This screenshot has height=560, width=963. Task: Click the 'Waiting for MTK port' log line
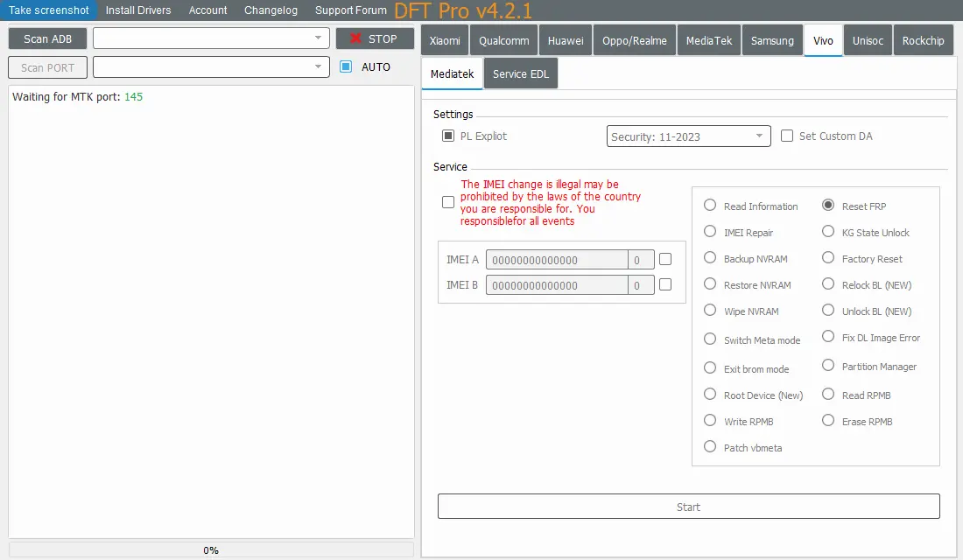pos(77,96)
